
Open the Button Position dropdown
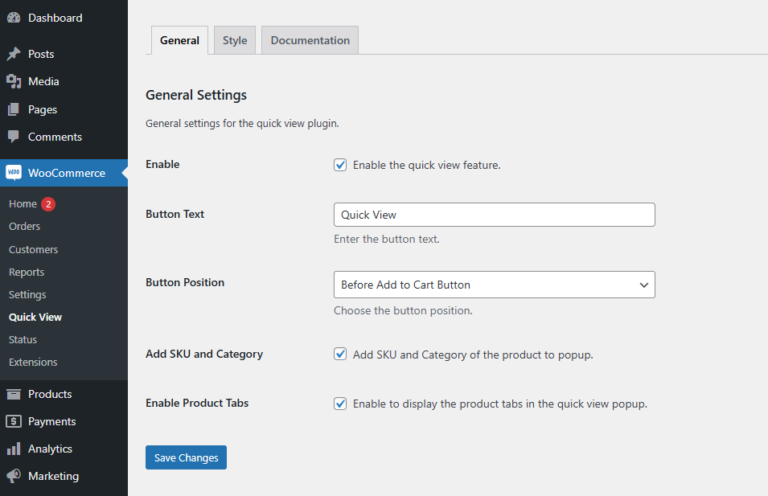coord(494,284)
